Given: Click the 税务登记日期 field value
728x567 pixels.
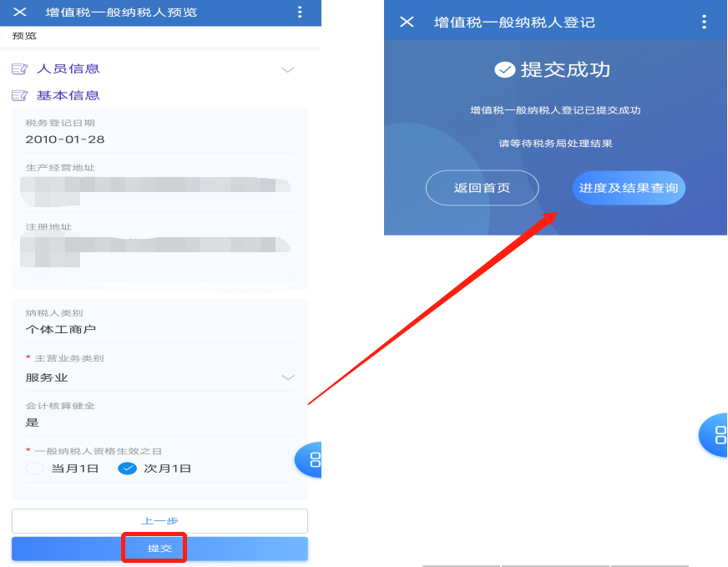Looking at the screenshot, I should coord(65,139).
